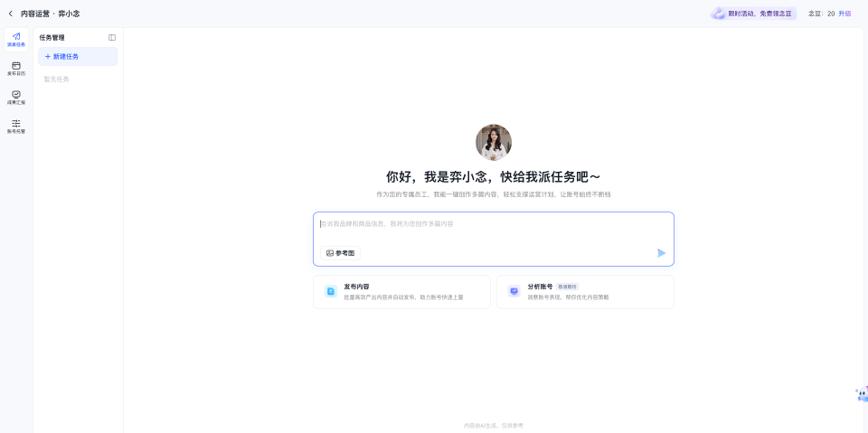
Task: Select the 分析账号 card
Action: click(x=585, y=291)
